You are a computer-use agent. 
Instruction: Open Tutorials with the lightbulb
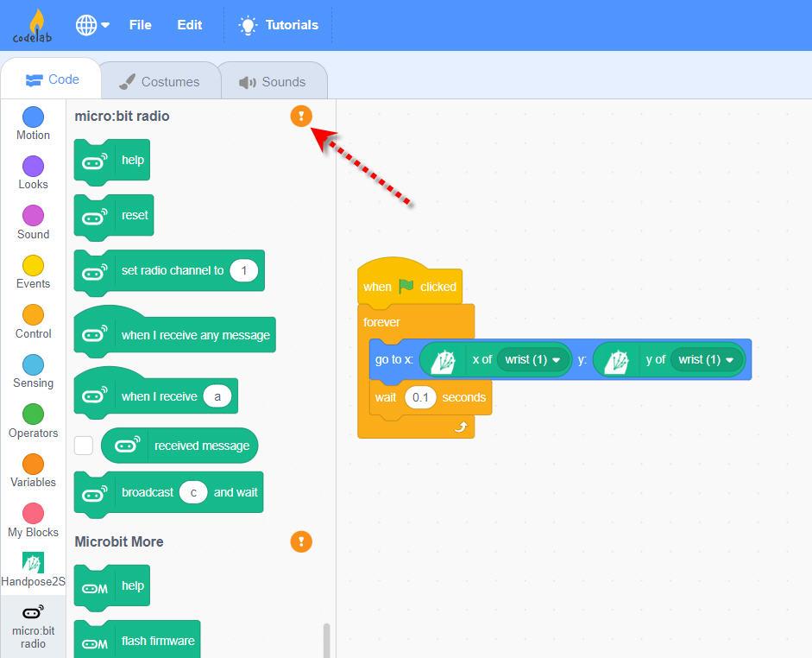[x=278, y=25]
